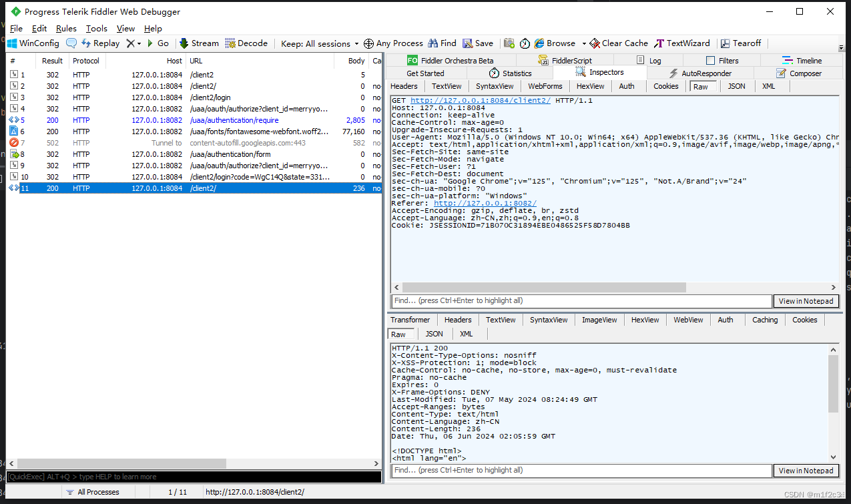
Task: Switch to the FiddlerScript tab
Action: 565,61
